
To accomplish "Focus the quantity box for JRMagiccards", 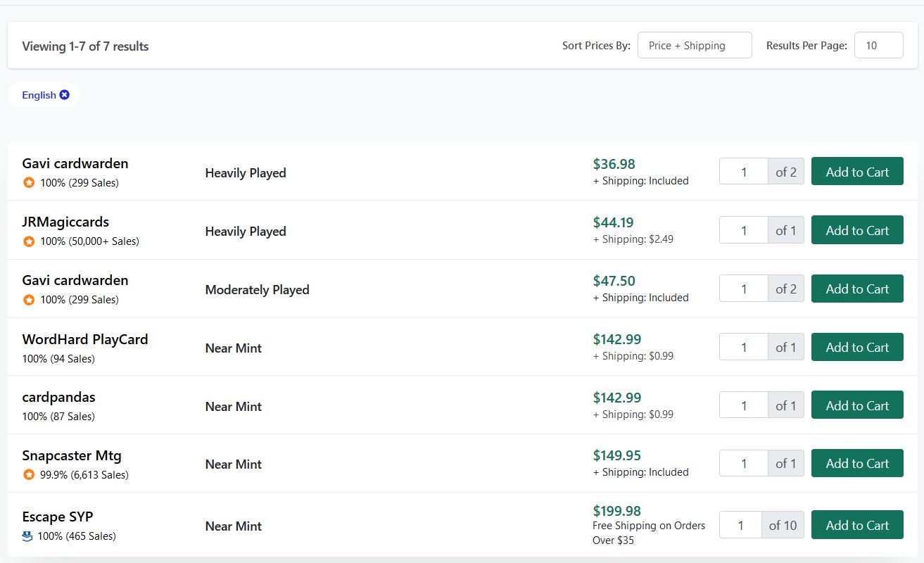I will coord(743,230).
